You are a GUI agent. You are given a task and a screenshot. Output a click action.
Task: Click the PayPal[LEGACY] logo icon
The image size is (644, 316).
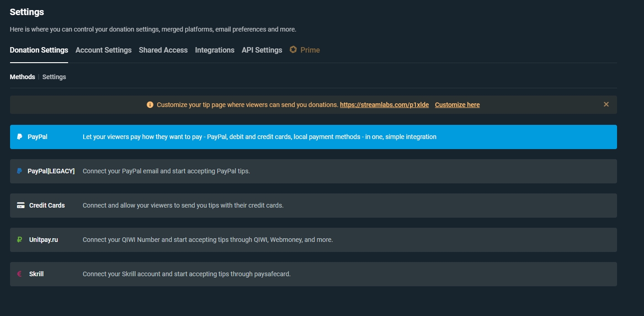tap(20, 171)
